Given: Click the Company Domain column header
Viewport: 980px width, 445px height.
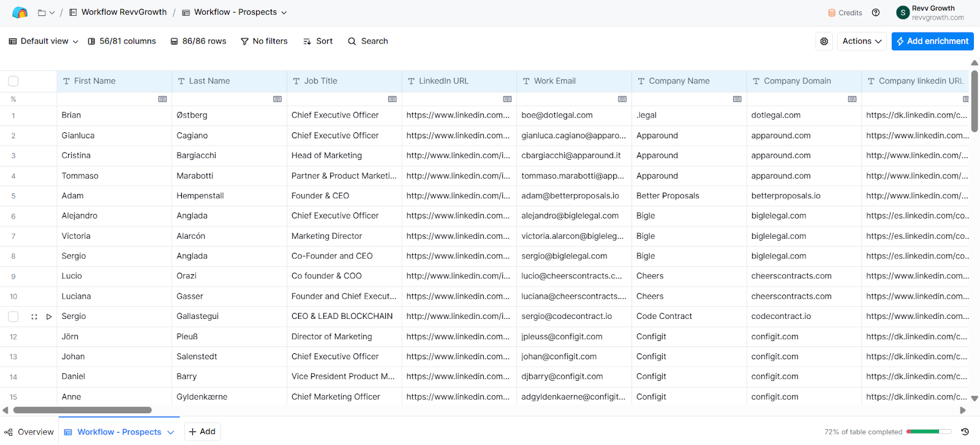Looking at the screenshot, I should [x=804, y=81].
